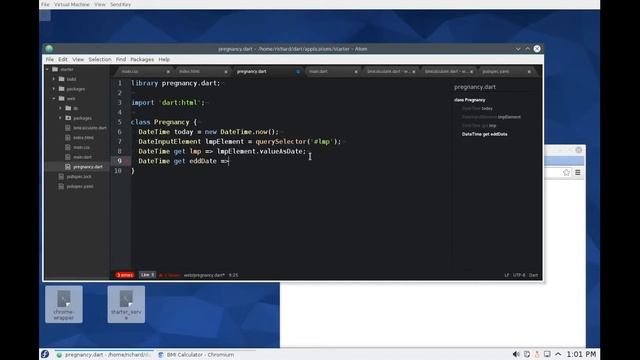Image resolution: width=640 pixels, height=360 pixels.
Task: Place cursor on 'library pregnancy.dart;' line
Action: point(176,83)
